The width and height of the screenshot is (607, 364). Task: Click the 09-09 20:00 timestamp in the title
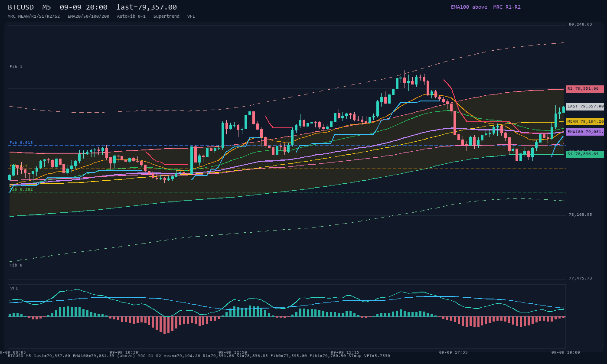coord(84,7)
